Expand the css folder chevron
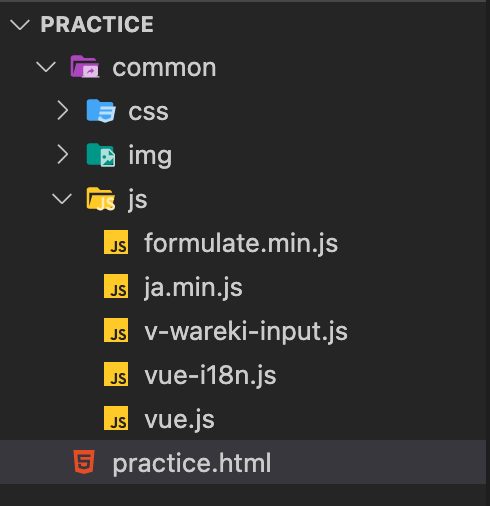Screen dimensions: 490x506 [63, 111]
